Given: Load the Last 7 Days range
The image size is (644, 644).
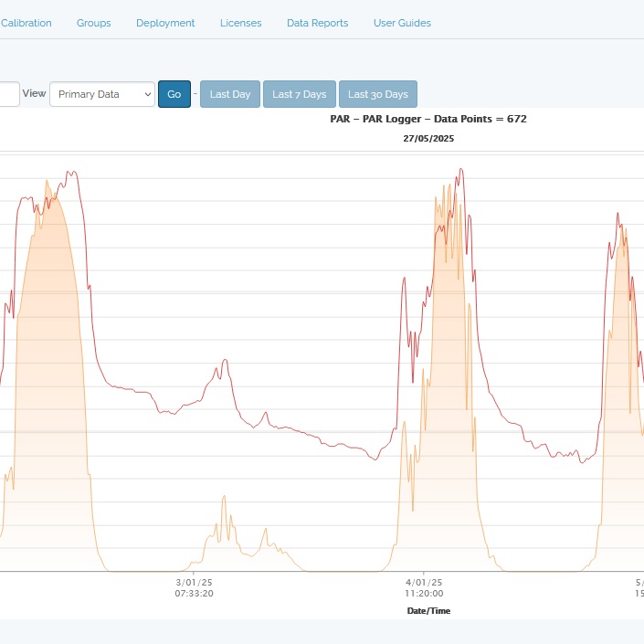Looking at the screenshot, I should click(x=299, y=94).
